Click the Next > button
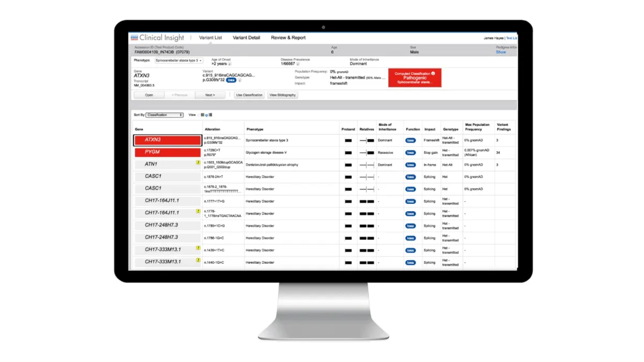This screenshot has width=644, height=362. (209, 95)
